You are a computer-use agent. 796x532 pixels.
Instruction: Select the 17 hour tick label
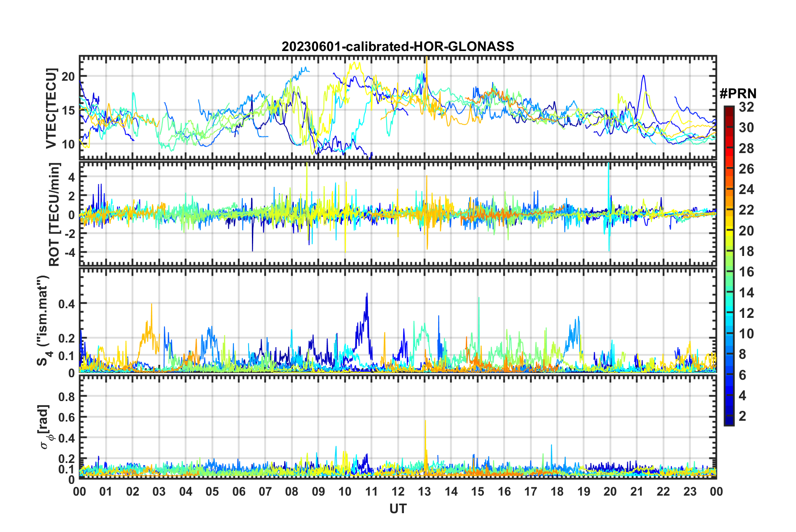pos(531,491)
